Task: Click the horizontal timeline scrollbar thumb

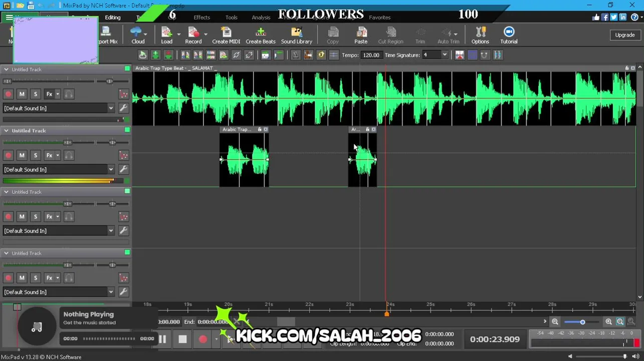Action: pos(286,322)
